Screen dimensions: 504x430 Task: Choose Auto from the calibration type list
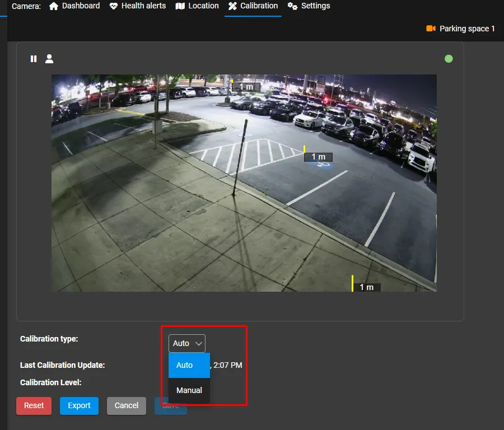(189, 365)
